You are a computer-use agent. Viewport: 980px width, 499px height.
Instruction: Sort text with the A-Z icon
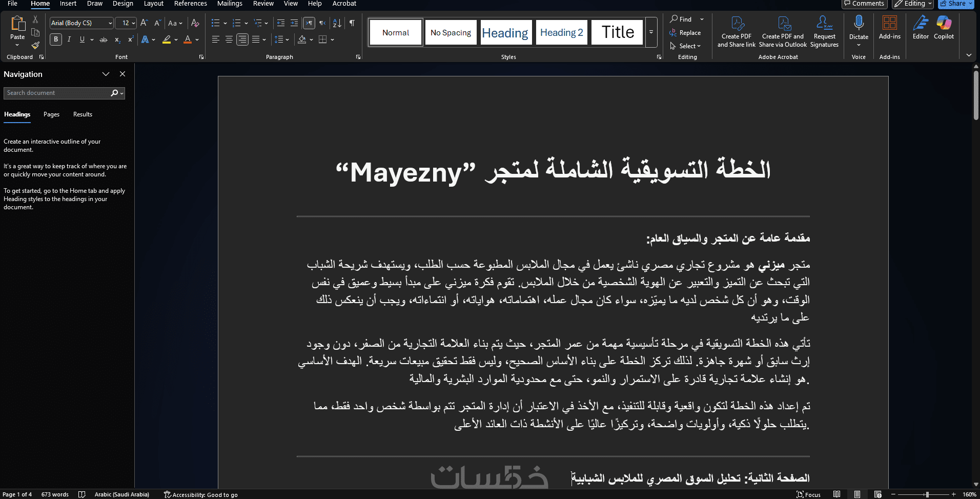coord(337,23)
